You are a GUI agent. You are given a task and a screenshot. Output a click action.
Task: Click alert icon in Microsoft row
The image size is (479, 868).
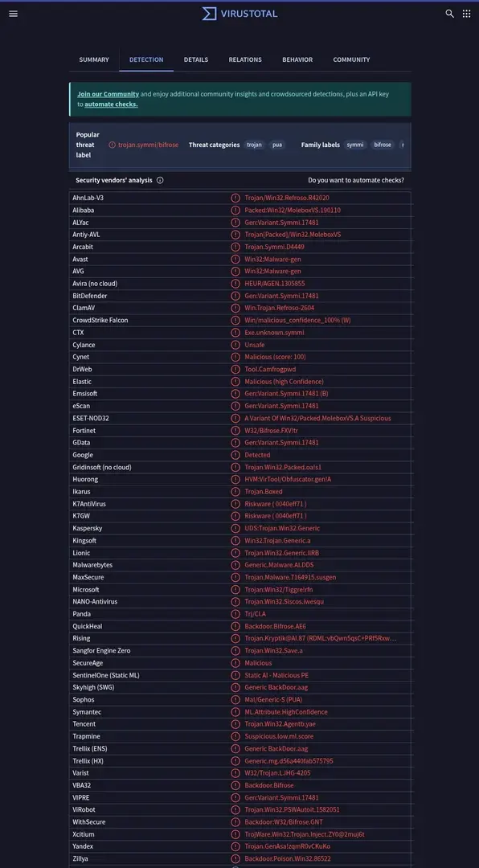click(x=235, y=590)
